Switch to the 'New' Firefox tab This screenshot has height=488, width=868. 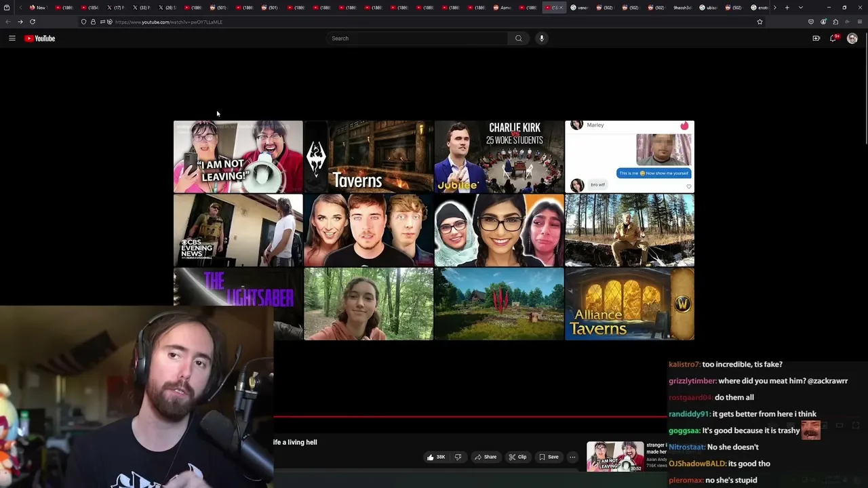(x=37, y=7)
